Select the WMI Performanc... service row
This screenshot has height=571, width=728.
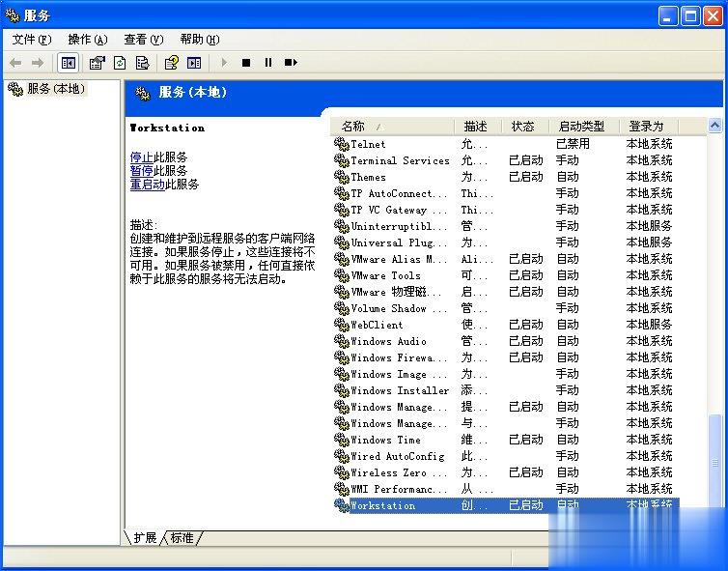coord(506,489)
